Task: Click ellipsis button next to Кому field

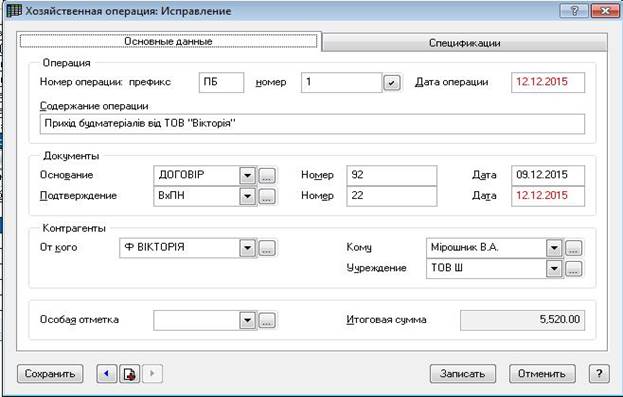Action: [573, 248]
